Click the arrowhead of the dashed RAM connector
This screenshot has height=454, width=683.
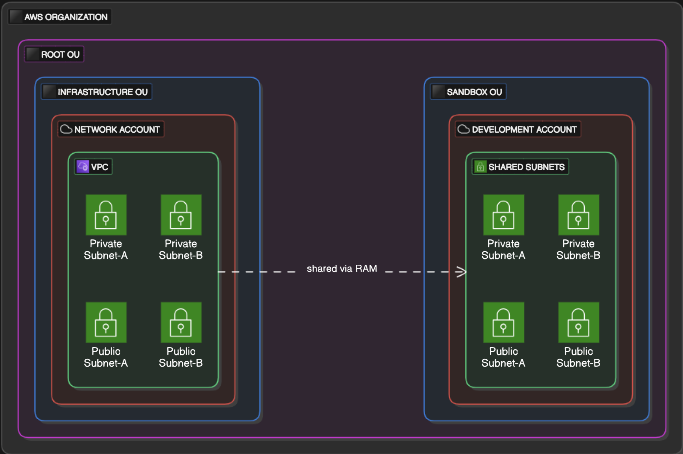pos(462,271)
